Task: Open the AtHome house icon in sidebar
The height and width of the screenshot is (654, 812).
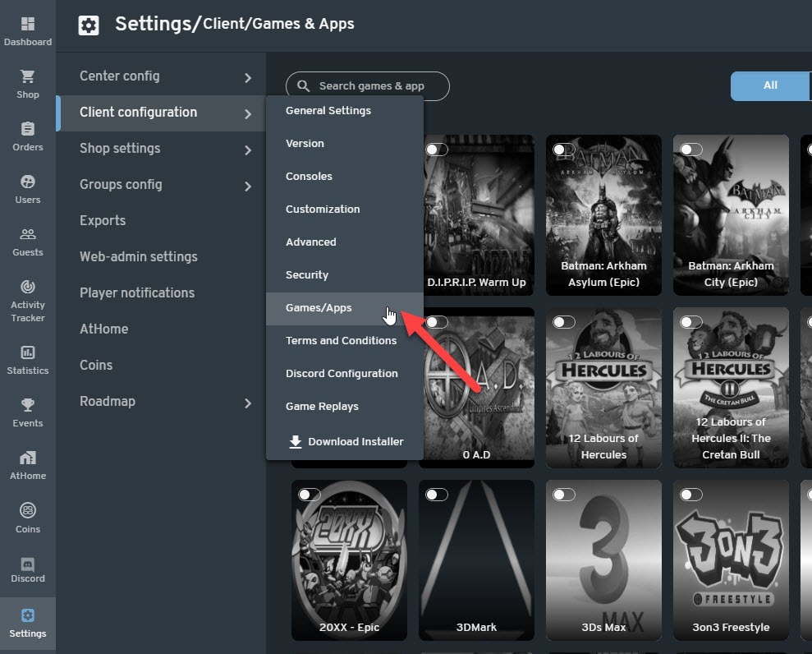Action: click(27, 458)
